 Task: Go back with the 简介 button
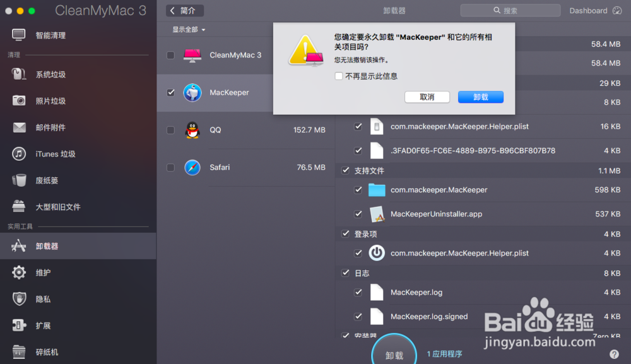(185, 11)
